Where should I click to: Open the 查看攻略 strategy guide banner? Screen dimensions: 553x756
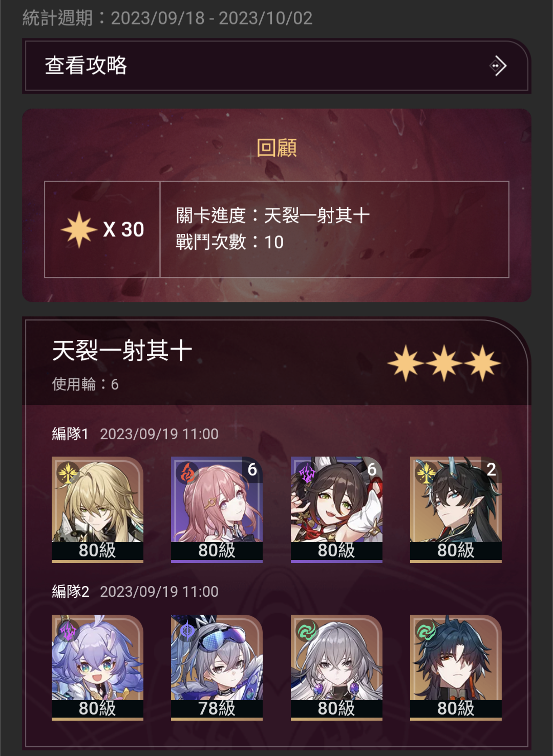click(276, 66)
